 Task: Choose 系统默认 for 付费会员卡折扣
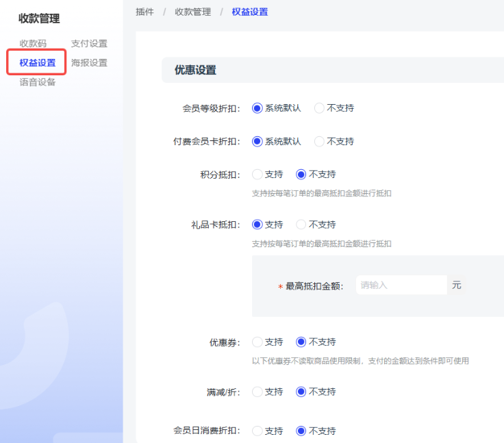pos(257,142)
